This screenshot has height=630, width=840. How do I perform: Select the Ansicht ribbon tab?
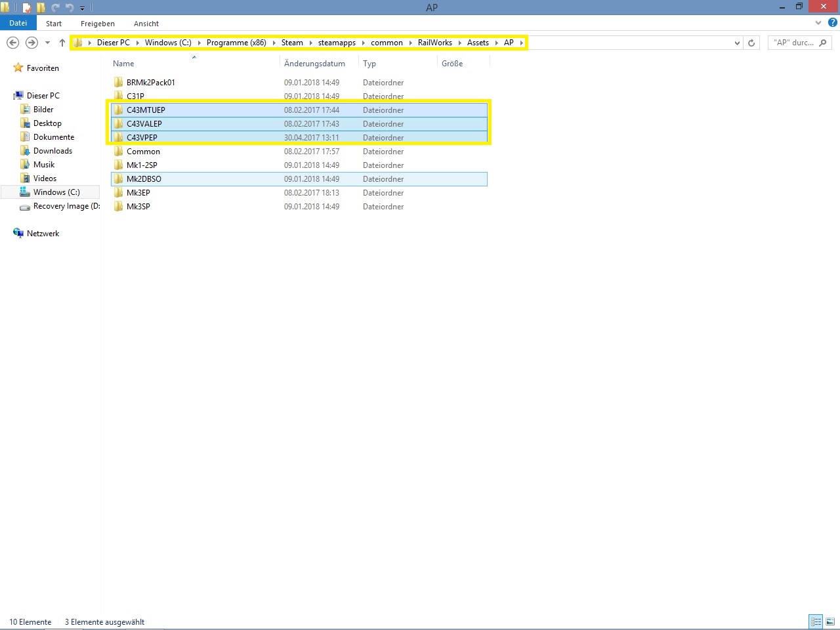click(146, 24)
